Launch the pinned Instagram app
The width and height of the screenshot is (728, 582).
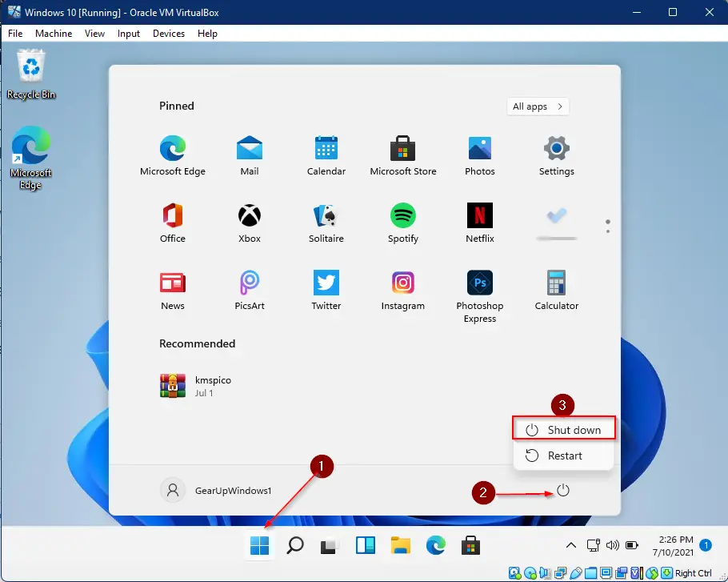pyautogui.click(x=402, y=291)
